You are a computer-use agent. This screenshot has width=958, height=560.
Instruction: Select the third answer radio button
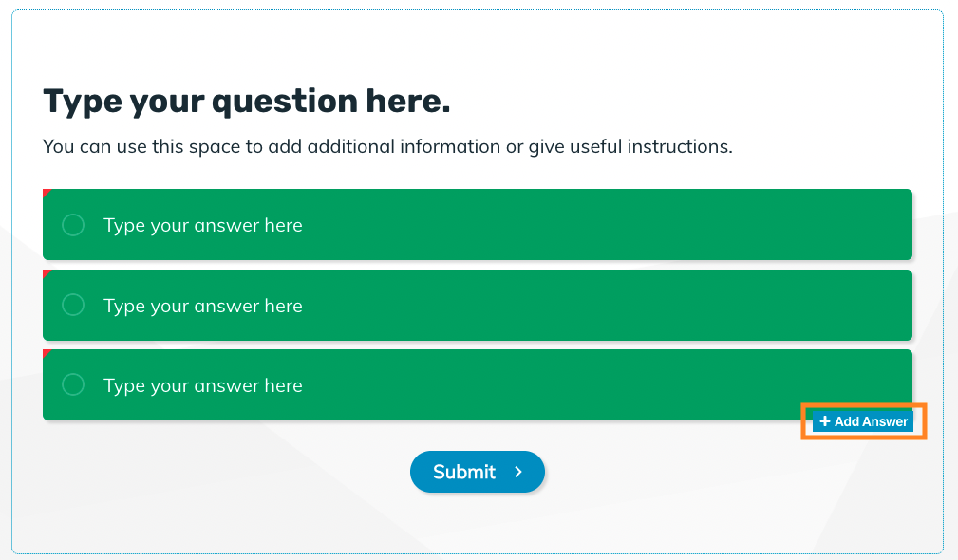point(73,384)
